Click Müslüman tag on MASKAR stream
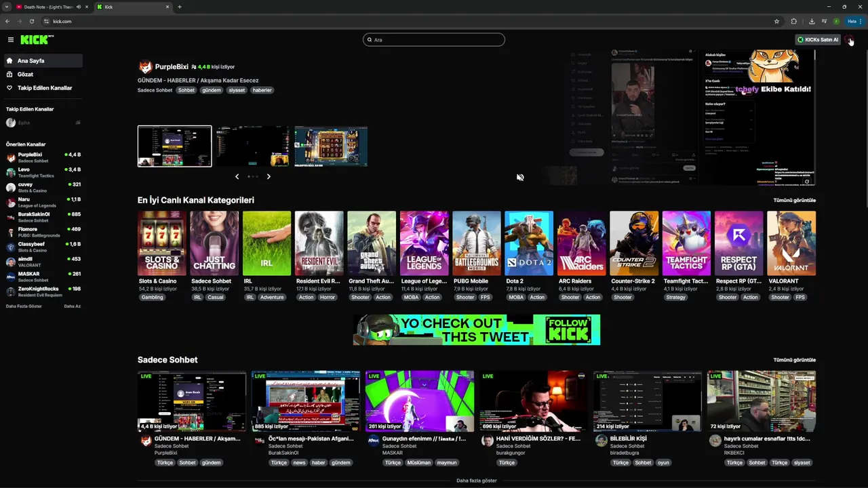This screenshot has width=868, height=488. (419, 463)
